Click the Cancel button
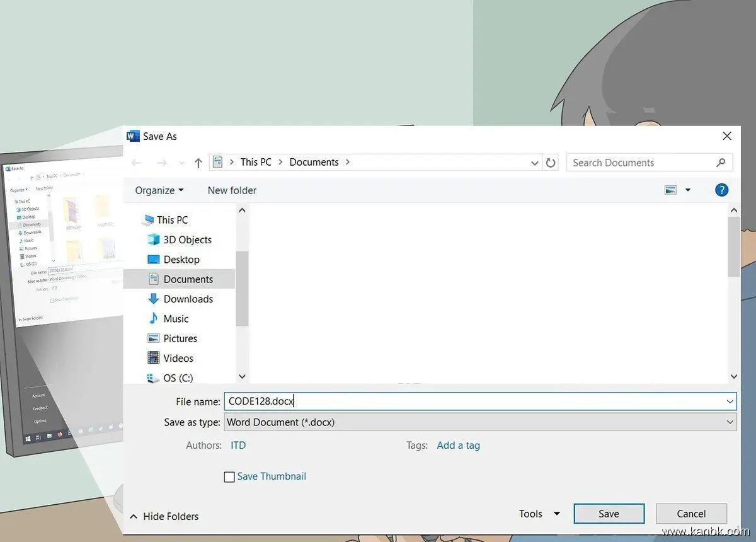The image size is (756, 542). point(691,514)
